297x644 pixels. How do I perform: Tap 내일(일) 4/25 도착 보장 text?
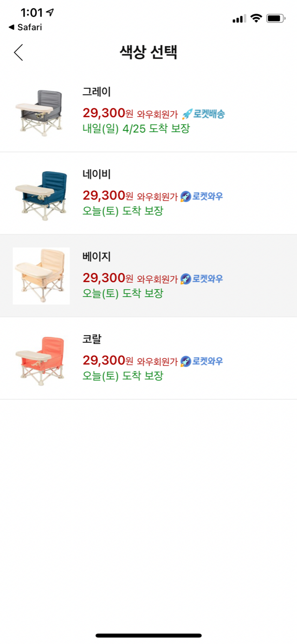[x=136, y=129]
